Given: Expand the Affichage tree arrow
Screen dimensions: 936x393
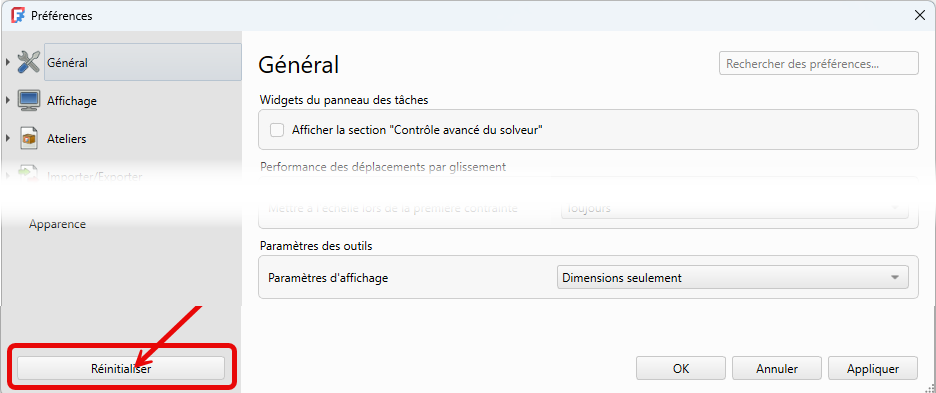Looking at the screenshot, I should click(x=8, y=100).
